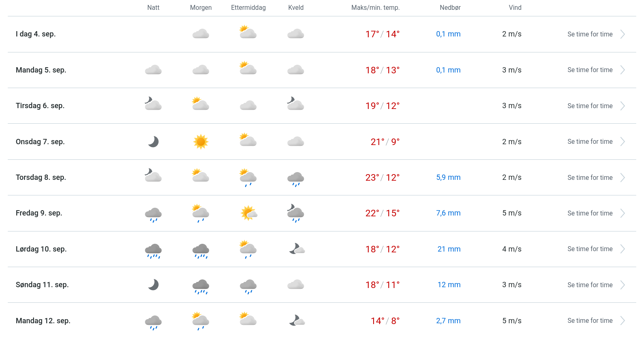
Task: Open 'Se time for time' for Fredag 9. sep.
Action: pos(590,213)
